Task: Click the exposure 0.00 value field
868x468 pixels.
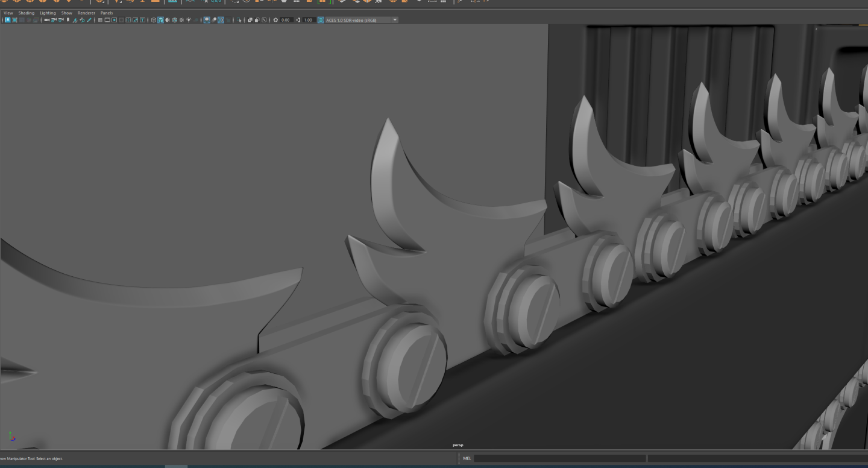Action: coord(286,20)
